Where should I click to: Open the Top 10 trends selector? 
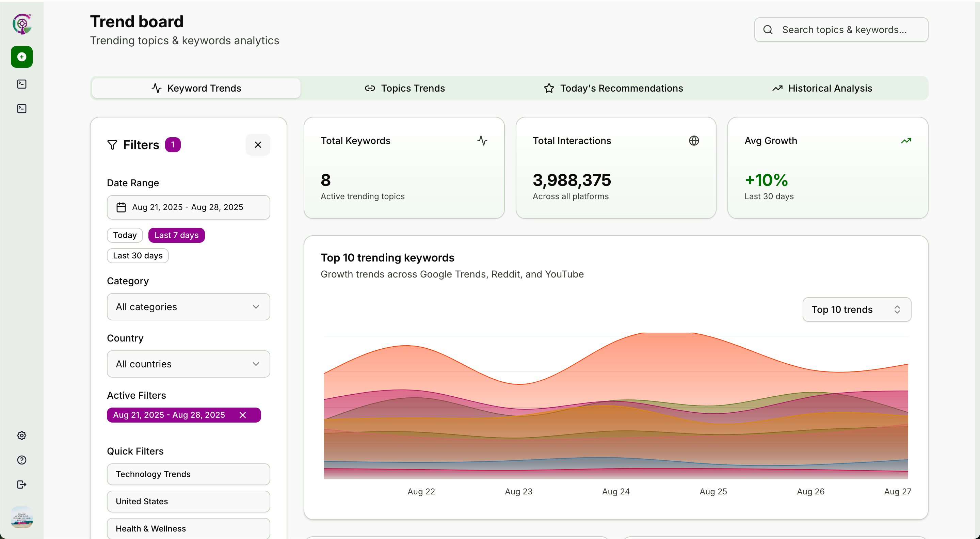[856, 310]
